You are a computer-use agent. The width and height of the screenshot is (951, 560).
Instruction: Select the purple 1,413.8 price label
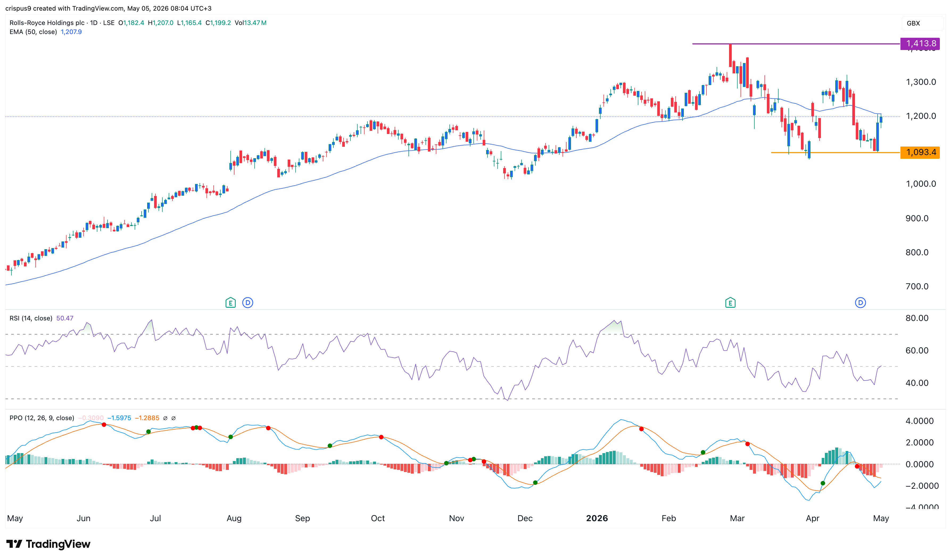coord(920,44)
